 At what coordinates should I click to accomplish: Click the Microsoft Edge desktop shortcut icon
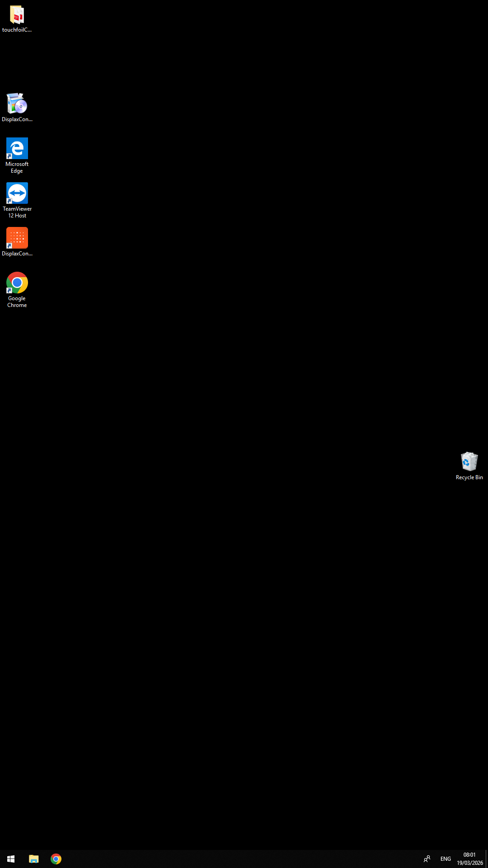(17, 148)
